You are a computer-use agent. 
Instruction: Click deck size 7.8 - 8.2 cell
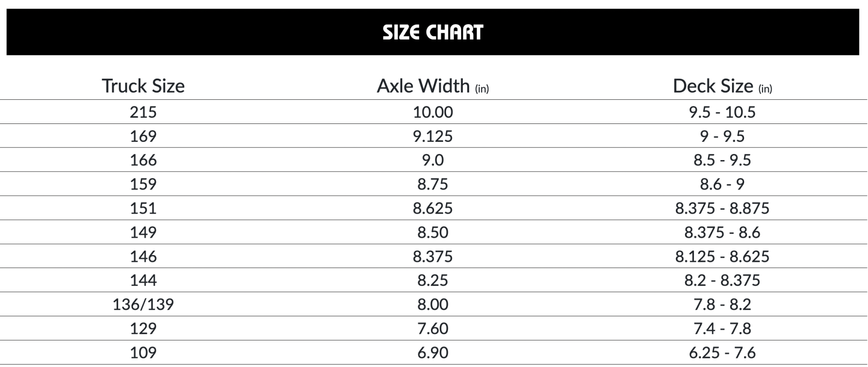coord(722,304)
